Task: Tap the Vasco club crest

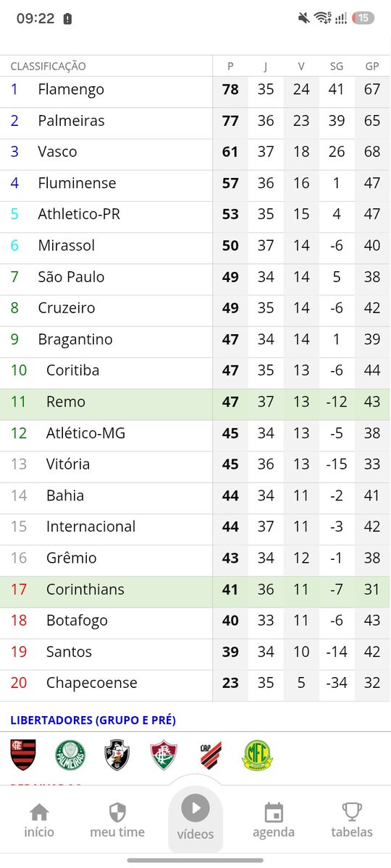Action: 117,754
